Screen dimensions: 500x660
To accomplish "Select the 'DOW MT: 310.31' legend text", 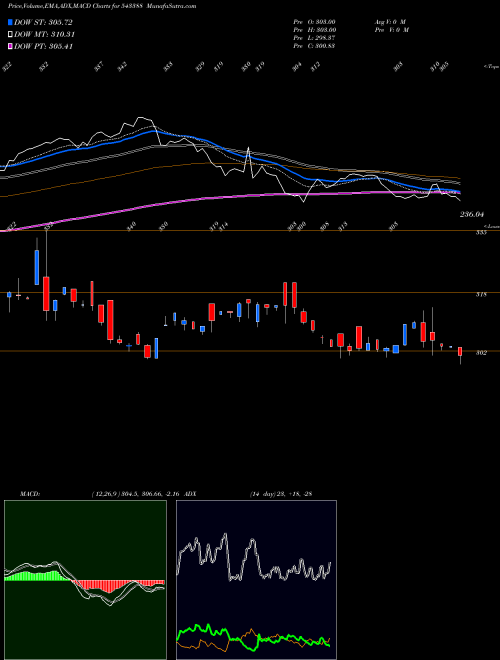I will (x=45, y=35).
